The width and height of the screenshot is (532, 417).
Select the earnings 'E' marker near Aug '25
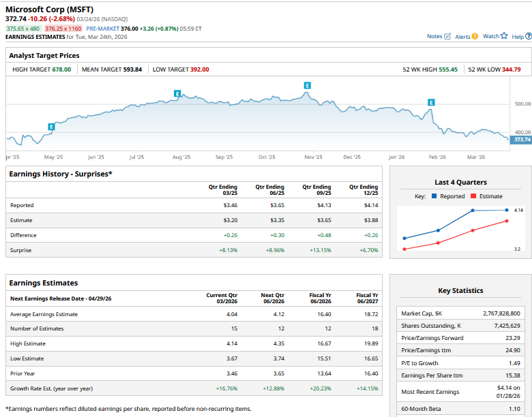point(177,93)
